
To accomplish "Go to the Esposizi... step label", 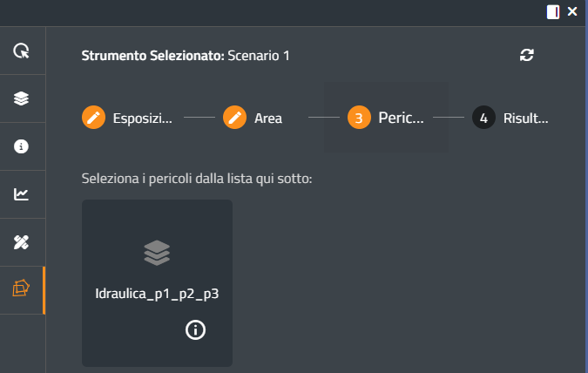I will pyautogui.click(x=142, y=118).
